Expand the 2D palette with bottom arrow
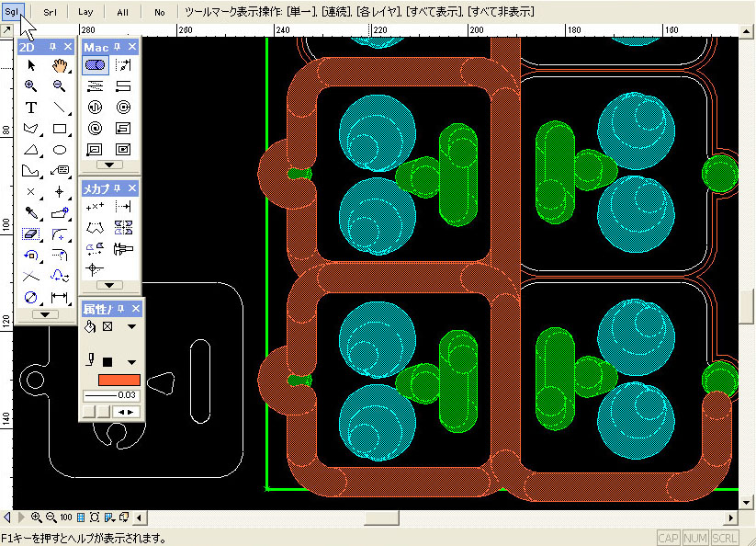This screenshot has height=546, width=756. coord(45,314)
